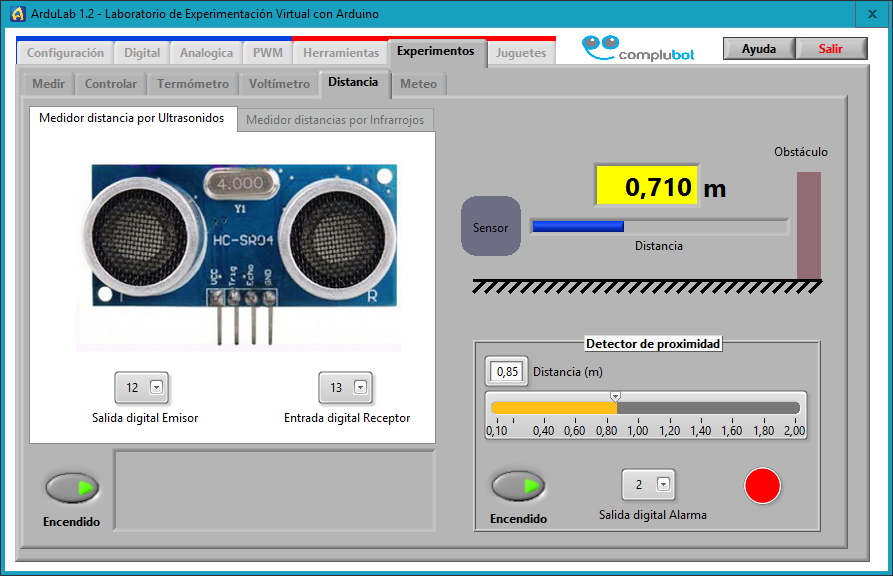Switch to the Termómetro tab
The height and width of the screenshot is (576, 893).
192,84
